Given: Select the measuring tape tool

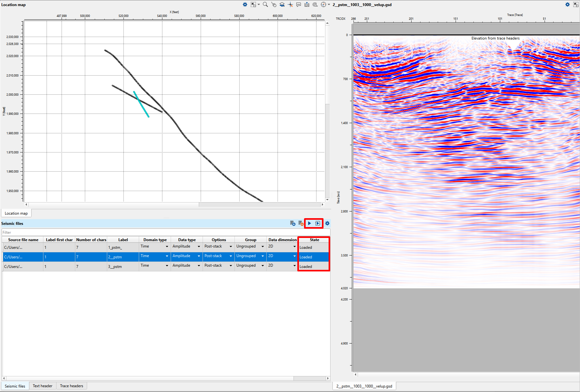Looking at the screenshot, I should [x=315, y=4].
